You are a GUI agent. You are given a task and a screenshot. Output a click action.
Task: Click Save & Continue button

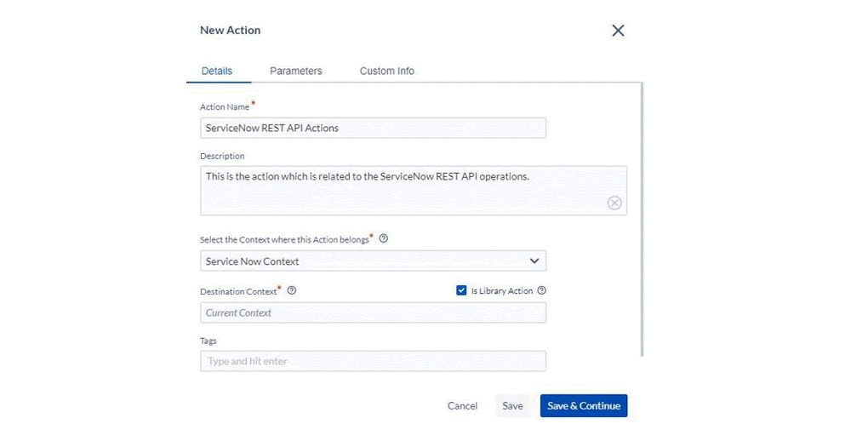coord(584,406)
